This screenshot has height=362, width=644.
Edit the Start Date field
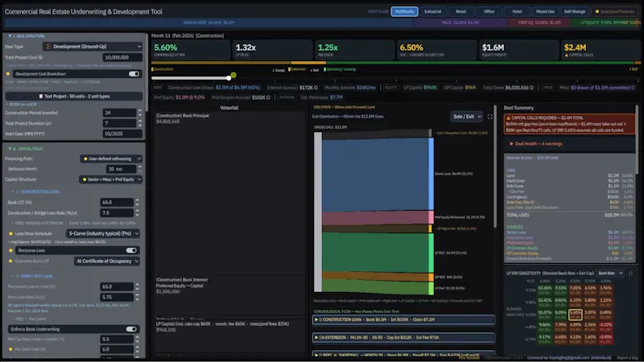pos(122,134)
